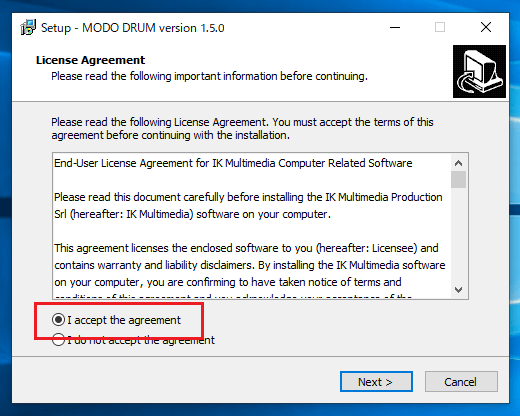520x416 pixels.
Task: Click the 'Setup - MODO DRUM version 1.5.0' title
Action: [x=133, y=28]
